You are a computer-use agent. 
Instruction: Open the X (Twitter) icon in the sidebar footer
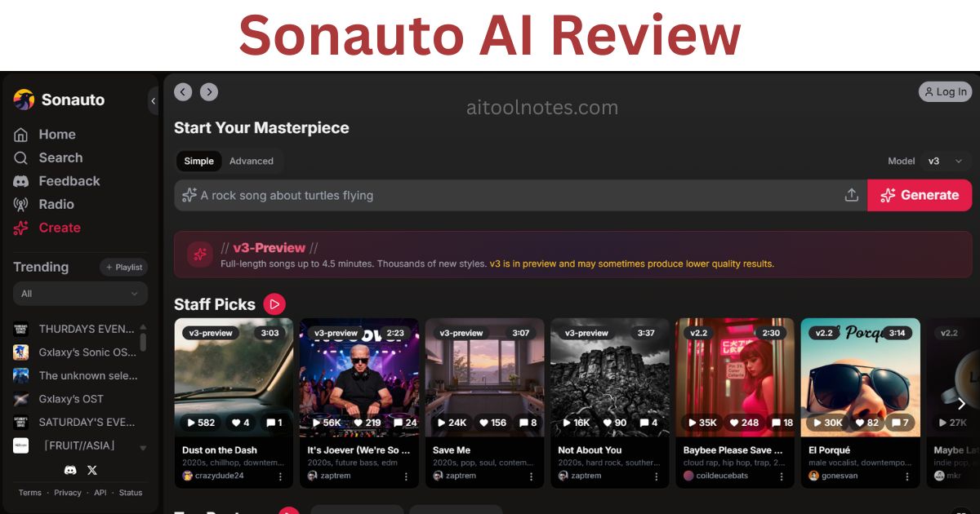(x=92, y=470)
